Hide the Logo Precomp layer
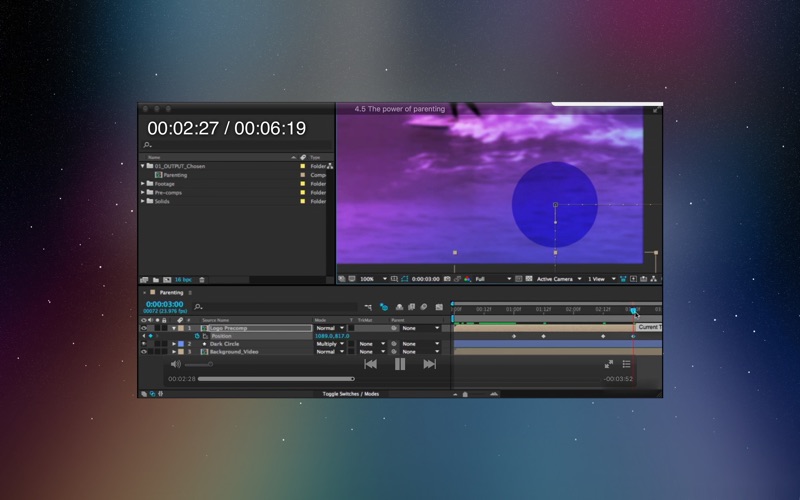 [x=144, y=328]
